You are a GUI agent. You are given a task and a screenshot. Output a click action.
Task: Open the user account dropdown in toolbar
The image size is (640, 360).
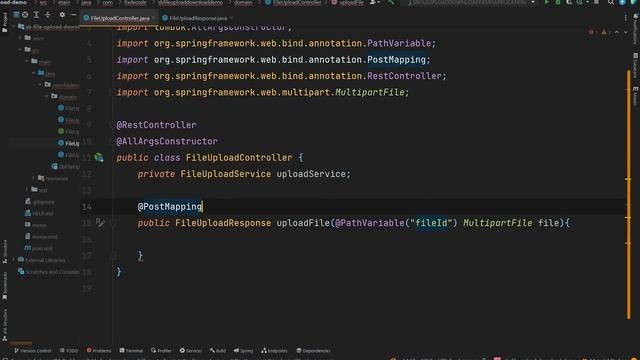tap(375, 2)
